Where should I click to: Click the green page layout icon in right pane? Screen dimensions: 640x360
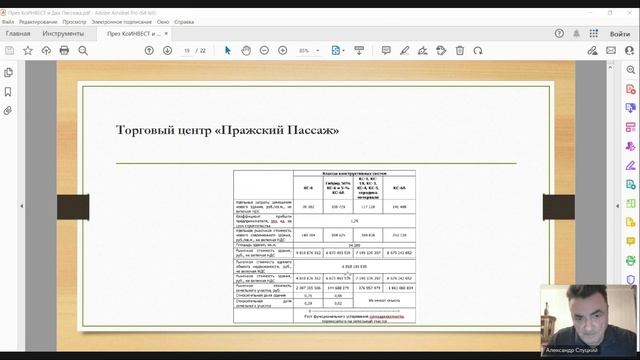pyautogui.click(x=631, y=203)
